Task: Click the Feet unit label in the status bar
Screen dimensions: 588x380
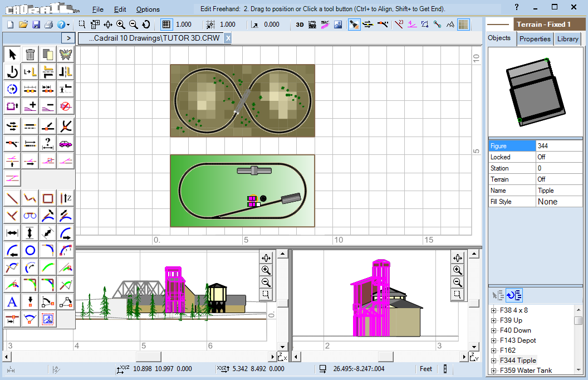Action: (x=426, y=369)
